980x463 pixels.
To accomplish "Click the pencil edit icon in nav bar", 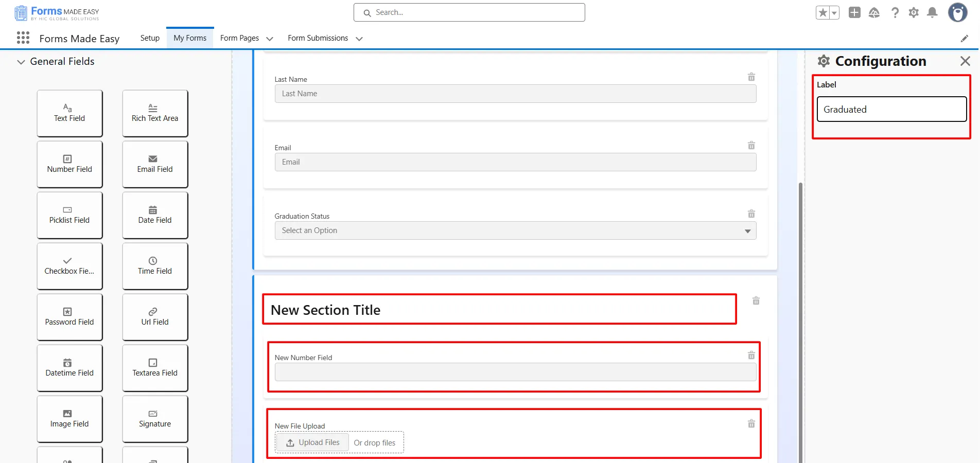I will coord(964,39).
